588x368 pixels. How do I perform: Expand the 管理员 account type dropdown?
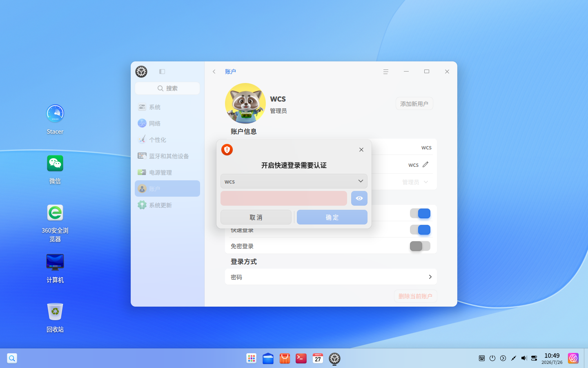pyautogui.click(x=415, y=182)
